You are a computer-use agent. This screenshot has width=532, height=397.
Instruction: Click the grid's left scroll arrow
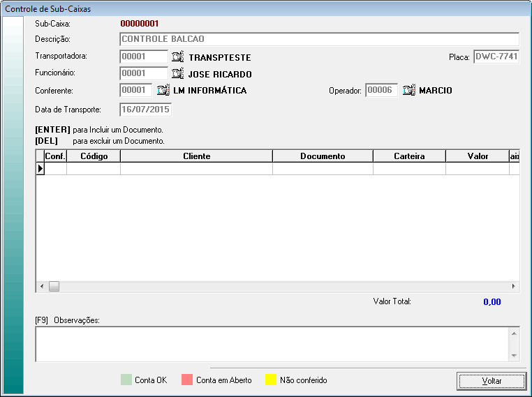pyautogui.click(x=41, y=286)
